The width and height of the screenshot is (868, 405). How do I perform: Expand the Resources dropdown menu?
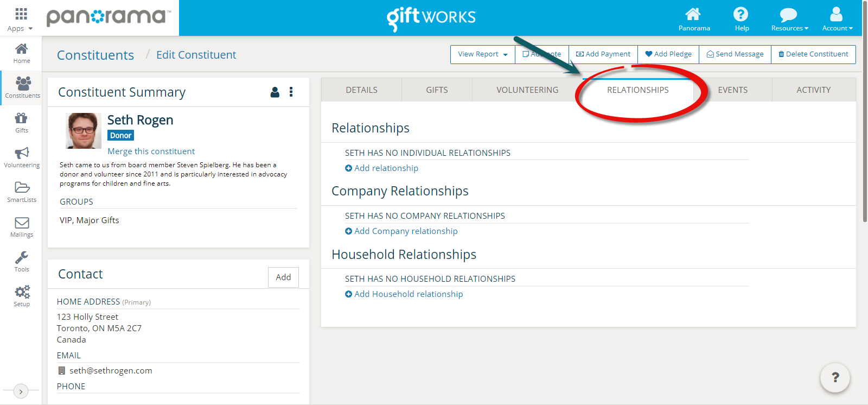(x=789, y=19)
